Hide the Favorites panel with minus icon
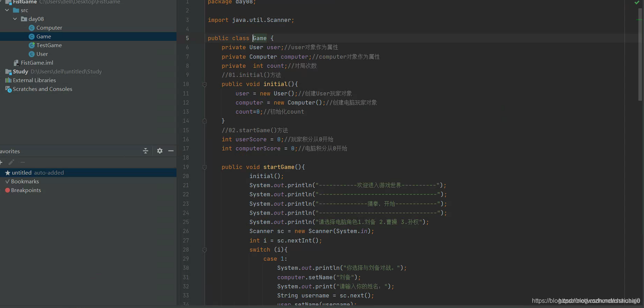The height and width of the screenshot is (308, 644). pos(171,151)
